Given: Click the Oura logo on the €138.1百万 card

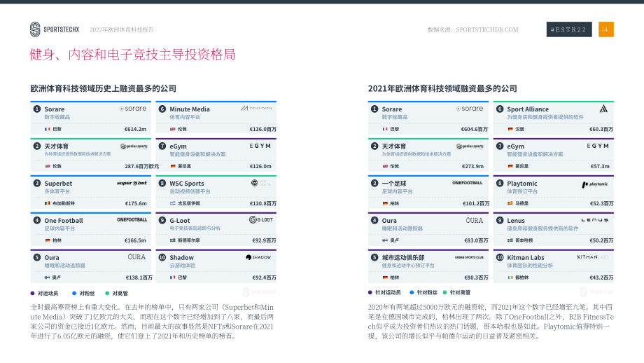Looking at the screenshot, I should point(136,257).
